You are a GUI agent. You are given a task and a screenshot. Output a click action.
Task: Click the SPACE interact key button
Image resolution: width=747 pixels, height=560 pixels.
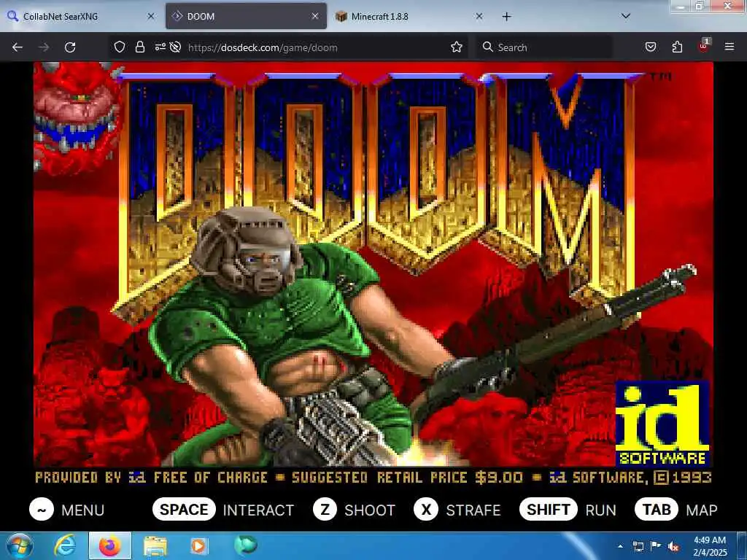pos(184,510)
